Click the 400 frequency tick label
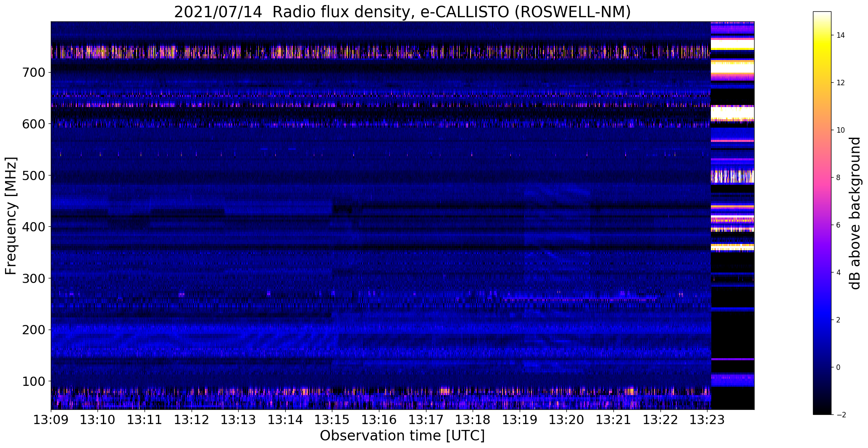 (x=33, y=227)
